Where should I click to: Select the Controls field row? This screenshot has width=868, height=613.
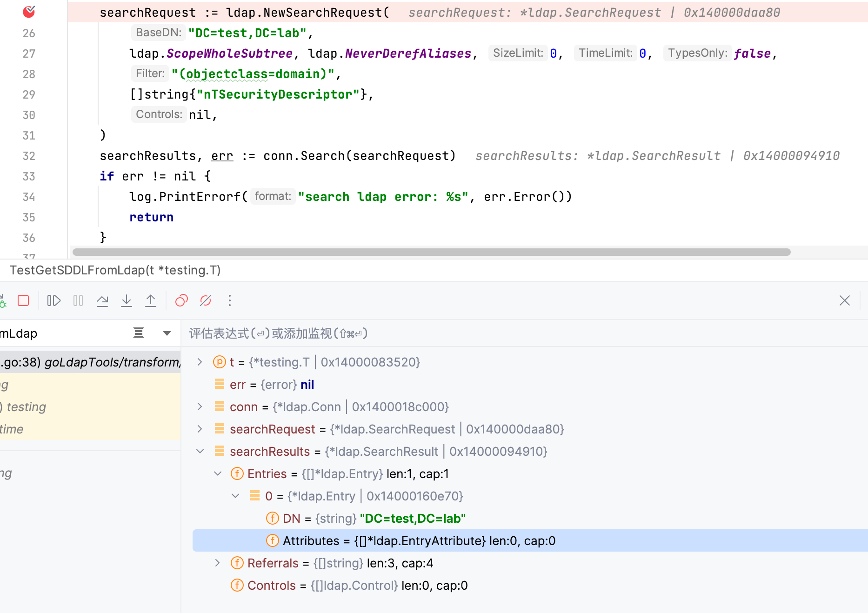click(x=530, y=585)
